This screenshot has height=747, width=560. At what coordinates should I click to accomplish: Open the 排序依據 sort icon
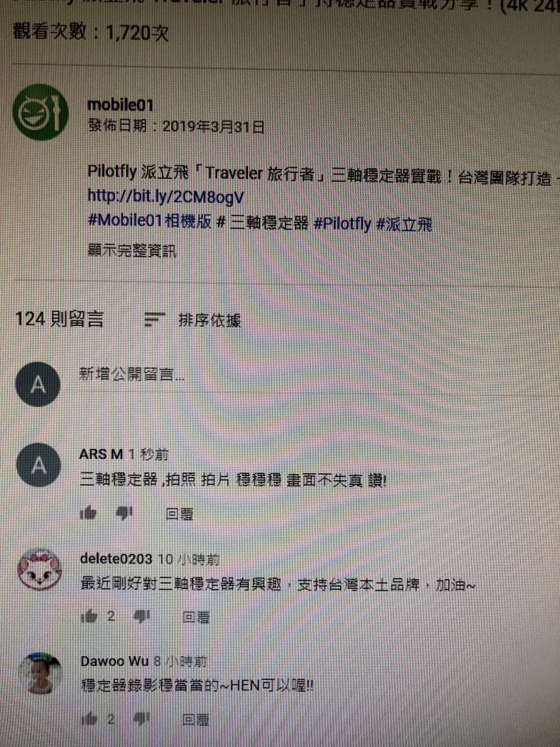154,320
